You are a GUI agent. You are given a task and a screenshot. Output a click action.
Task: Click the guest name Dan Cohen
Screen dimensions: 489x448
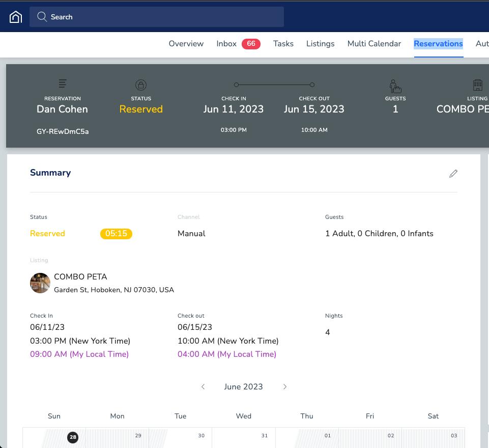coord(63,109)
